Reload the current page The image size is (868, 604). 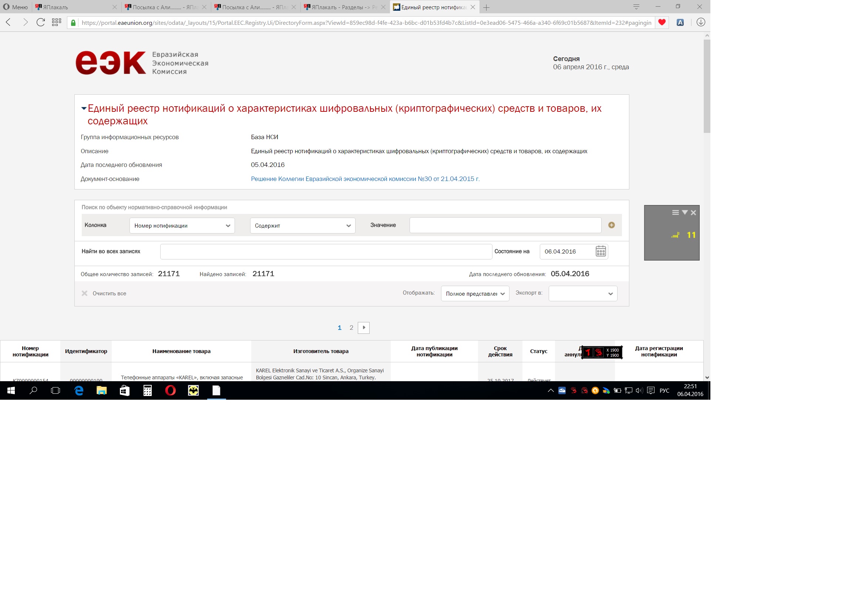[x=40, y=22]
